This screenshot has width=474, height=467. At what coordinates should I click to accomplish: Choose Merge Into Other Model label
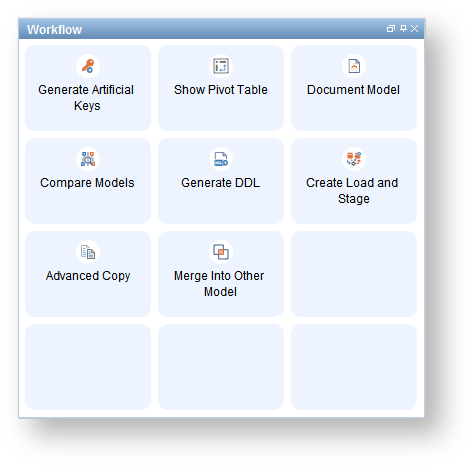click(x=219, y=284)
